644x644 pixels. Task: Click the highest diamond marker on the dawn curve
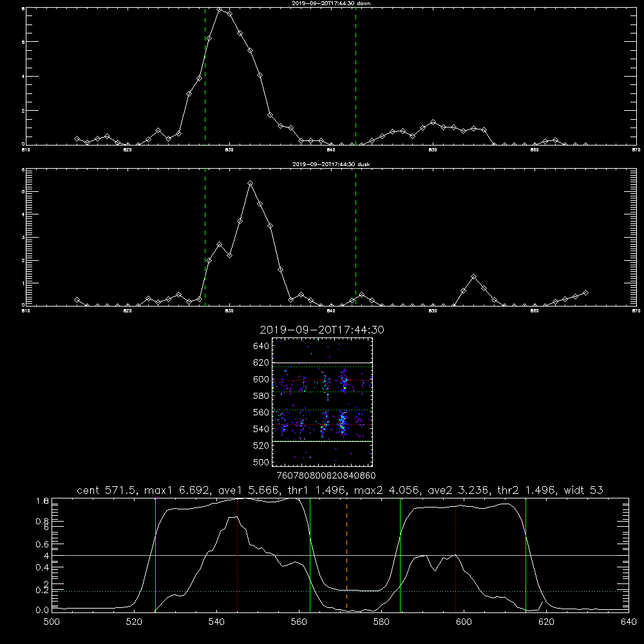click(220, 10)
